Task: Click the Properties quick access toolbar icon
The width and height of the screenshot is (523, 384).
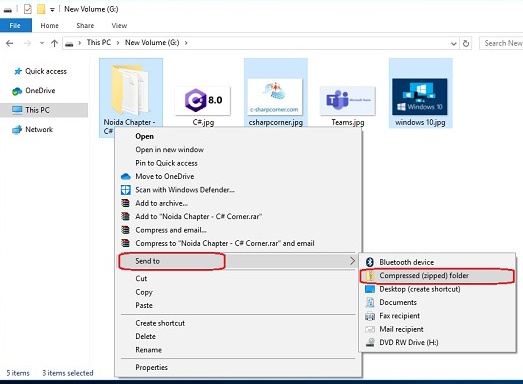Action: point(27,9)
